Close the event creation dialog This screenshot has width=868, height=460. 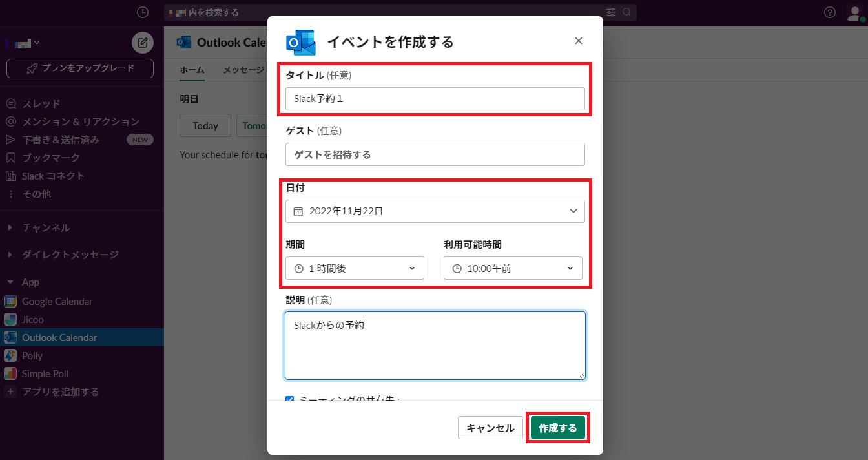(x=578, y=41)
